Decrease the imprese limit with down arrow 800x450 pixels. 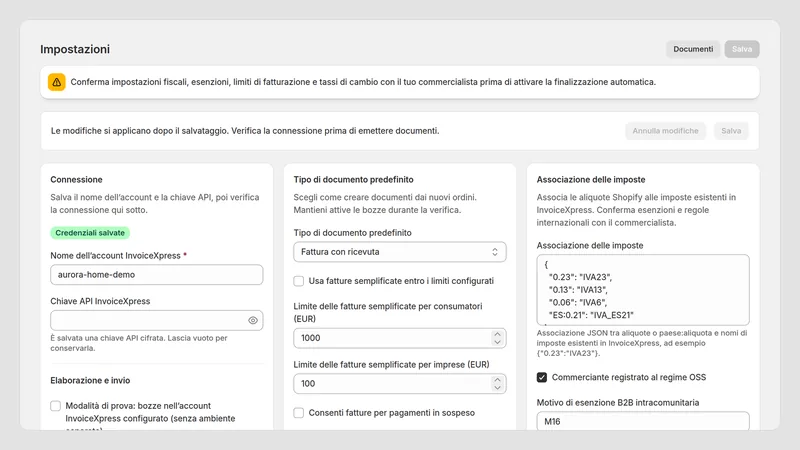(x=497, y=388)
